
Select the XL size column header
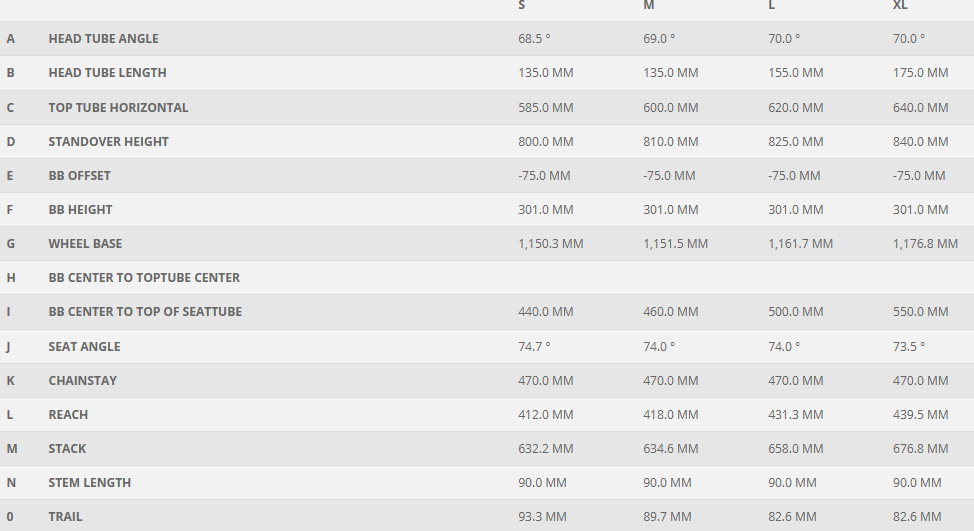tap(900, 6)
